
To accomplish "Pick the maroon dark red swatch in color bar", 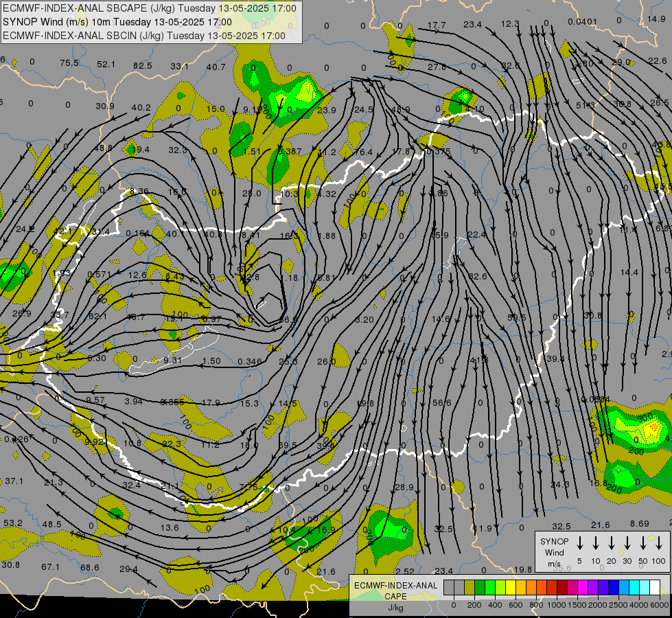I will pyautogui.click(x=562, y=588).
